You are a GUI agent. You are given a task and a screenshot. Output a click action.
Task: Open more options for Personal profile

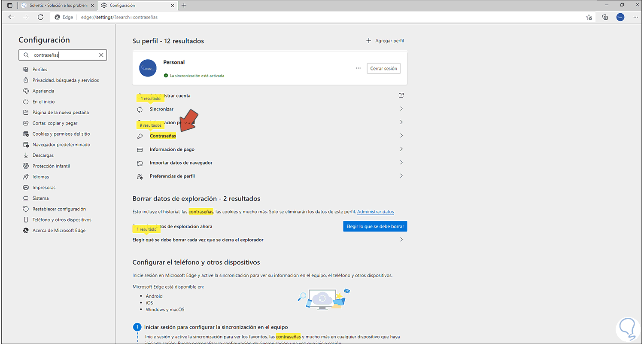[x=358, y=68]
